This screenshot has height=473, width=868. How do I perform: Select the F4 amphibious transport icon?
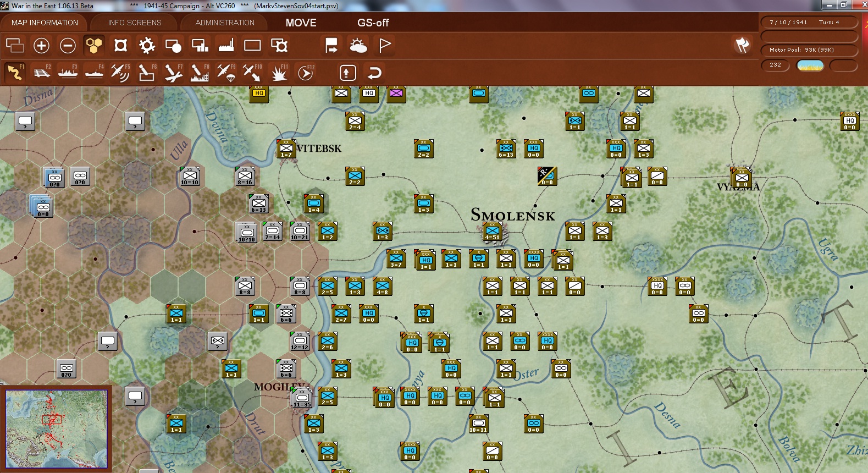click(x=95, y=73)
